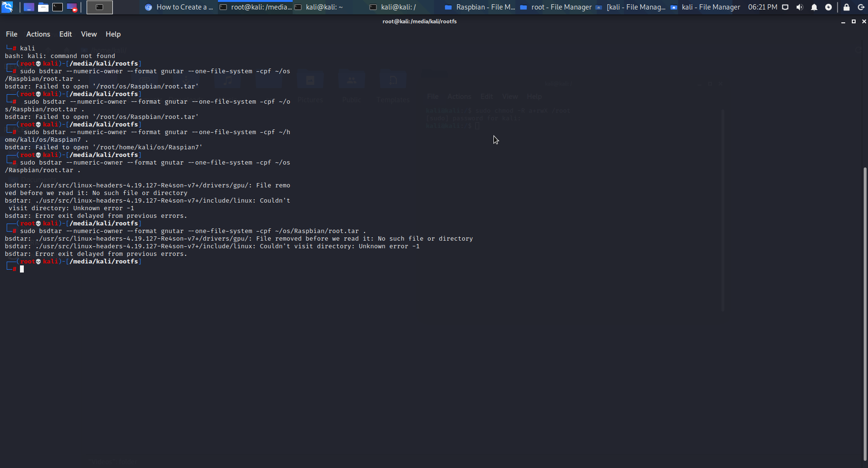The height and width of the screenshot is (468, 868).
Task: Open the File menu of the terminal
Action: (x=11, y=34)
